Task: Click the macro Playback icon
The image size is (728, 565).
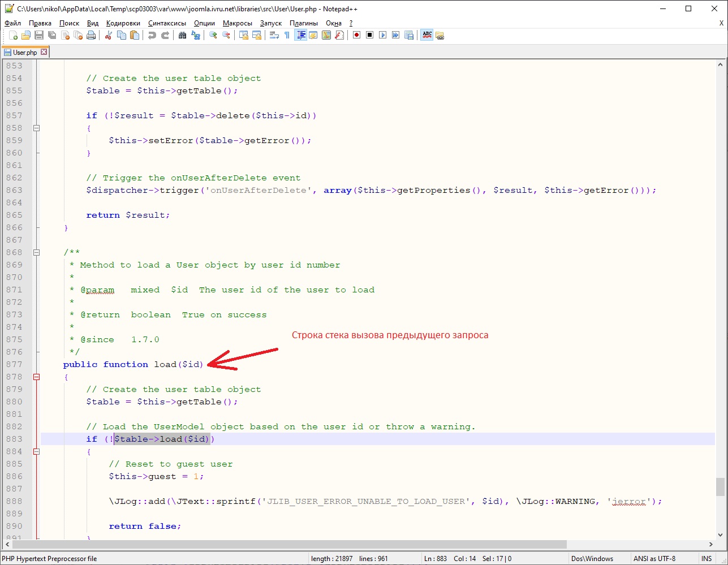Action: pyautogui.click(x=383, y=35)
